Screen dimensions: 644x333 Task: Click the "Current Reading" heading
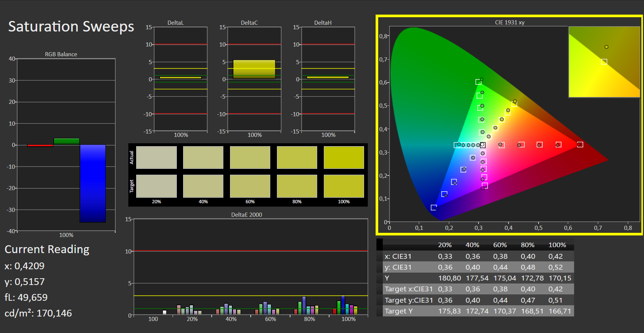tap(47, 249)
